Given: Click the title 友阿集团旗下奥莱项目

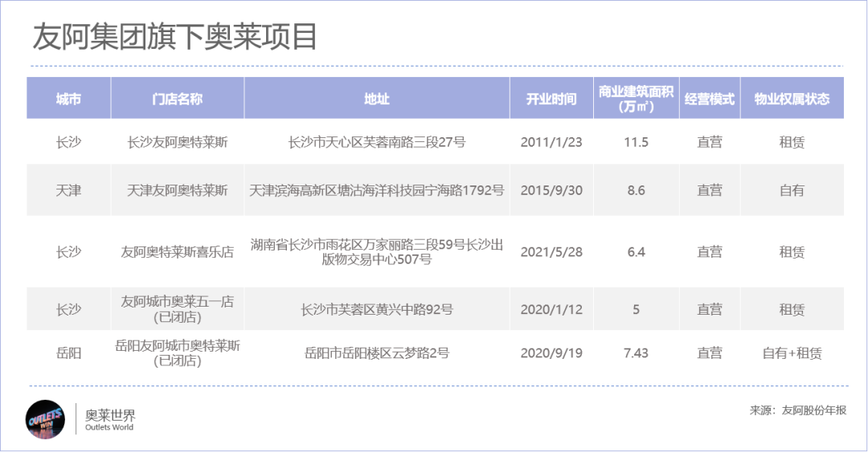Looking at the screenshot, I should tap(174, 37).
